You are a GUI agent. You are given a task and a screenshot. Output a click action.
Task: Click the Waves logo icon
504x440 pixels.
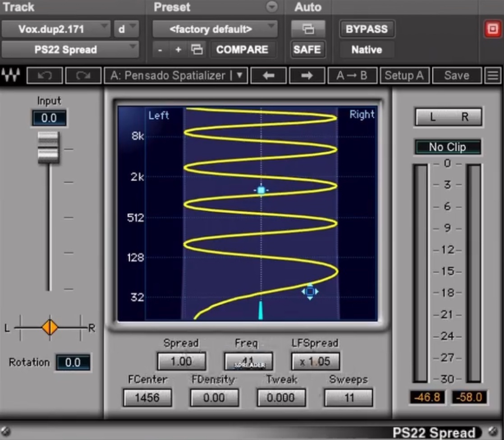click(11, 75)
